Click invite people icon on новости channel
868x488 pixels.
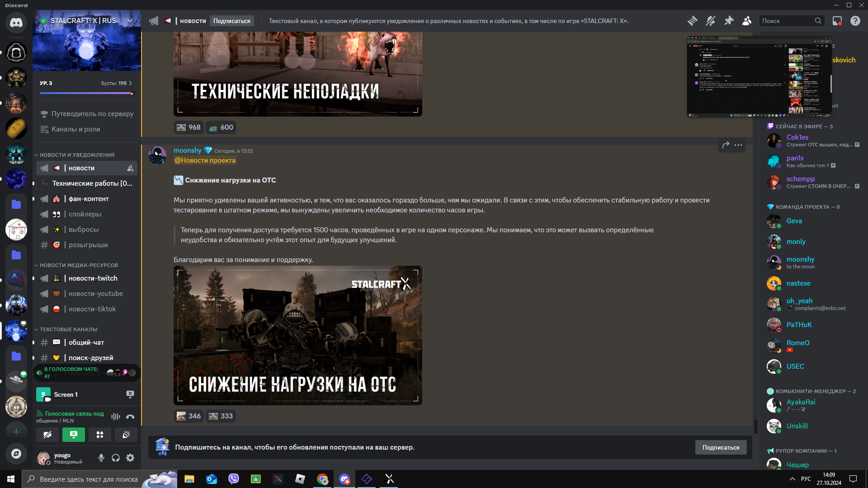pyautogui.click(x=130, y=168)
